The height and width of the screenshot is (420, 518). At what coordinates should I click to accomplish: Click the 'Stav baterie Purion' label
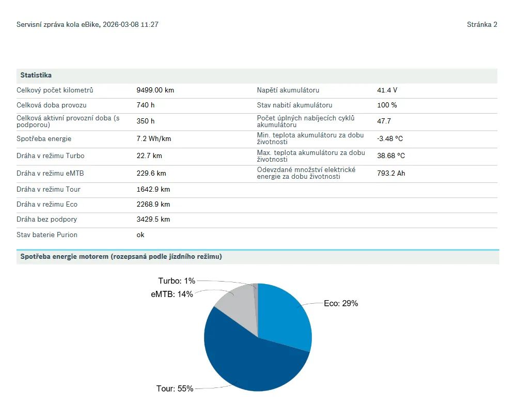[47, 235]
